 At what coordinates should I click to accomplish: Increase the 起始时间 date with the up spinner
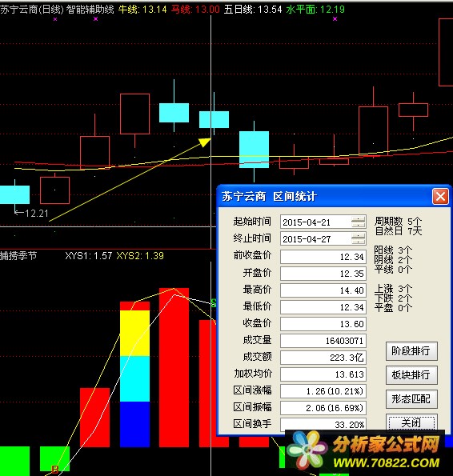tap(359, 219)
